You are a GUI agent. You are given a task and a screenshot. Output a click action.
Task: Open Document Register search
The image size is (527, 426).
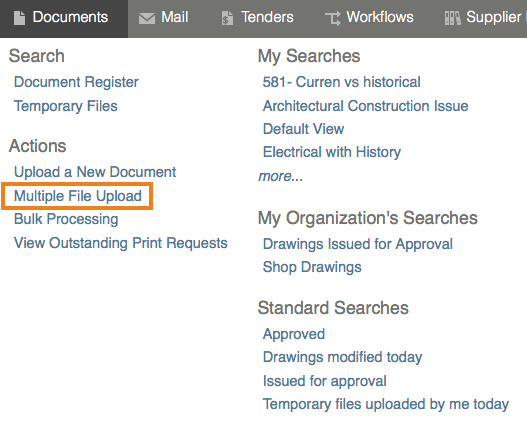coord(76,82)
